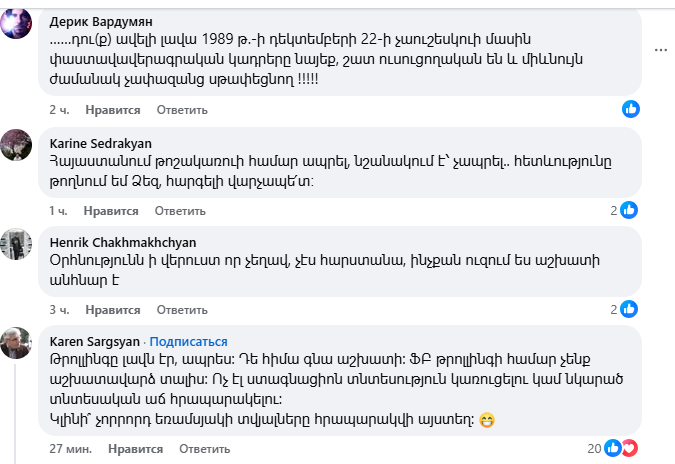View like reaction on Дерик Вардумян's comment
675x464 pixels.
pos(631,108)
